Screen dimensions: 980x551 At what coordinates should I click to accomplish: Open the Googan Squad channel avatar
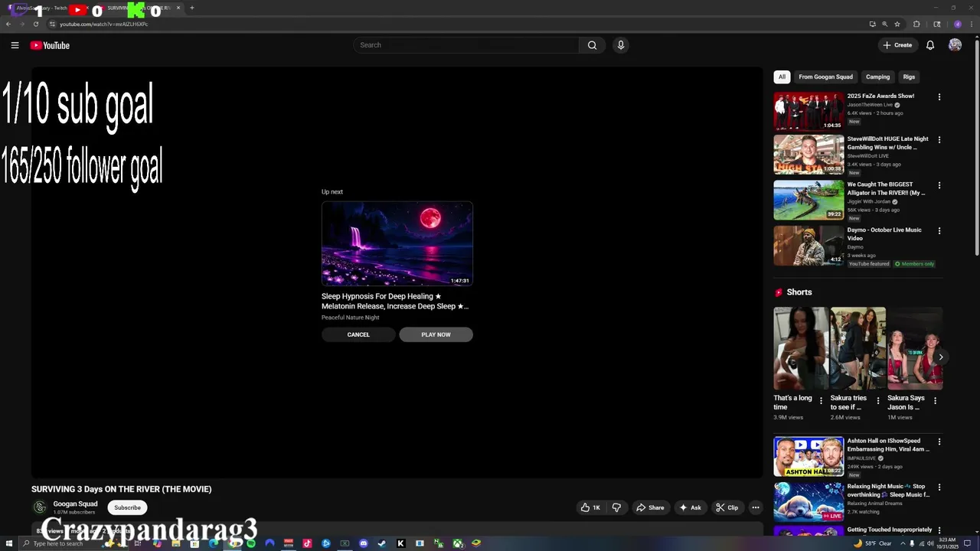coord(40,507)
